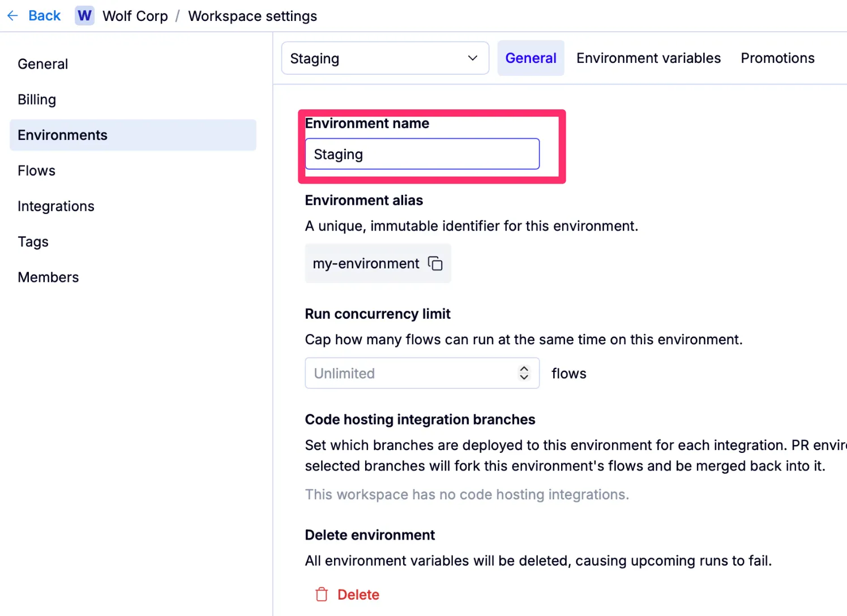Go to the Members section

click(x=49, y=277)
